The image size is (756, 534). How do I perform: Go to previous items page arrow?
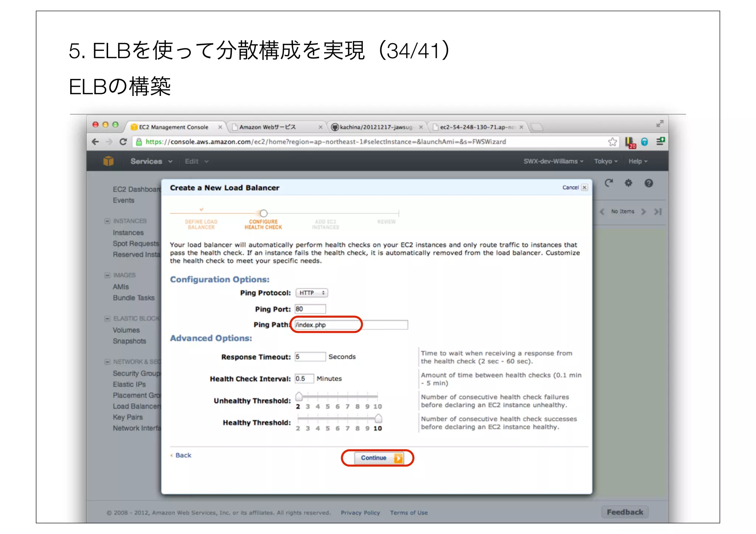pos(602,211)
